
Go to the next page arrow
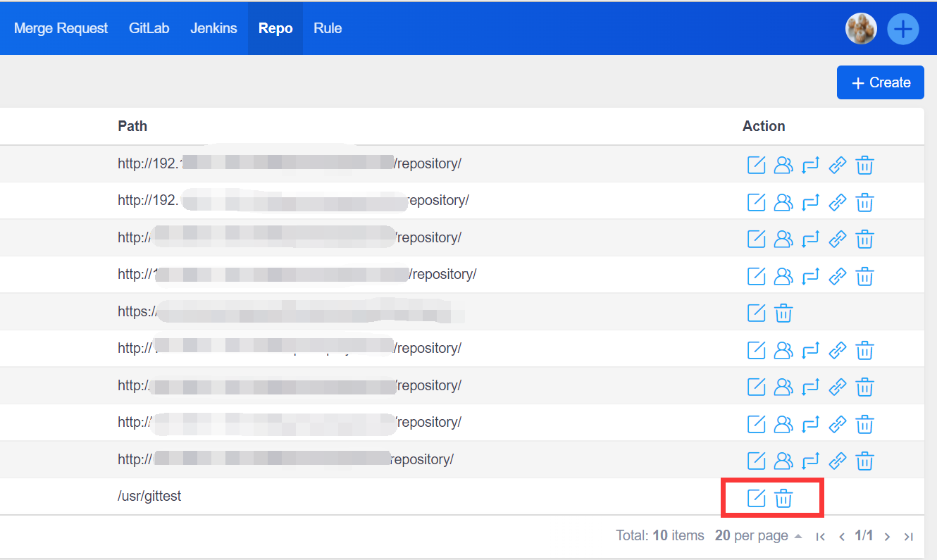(888, 537)
